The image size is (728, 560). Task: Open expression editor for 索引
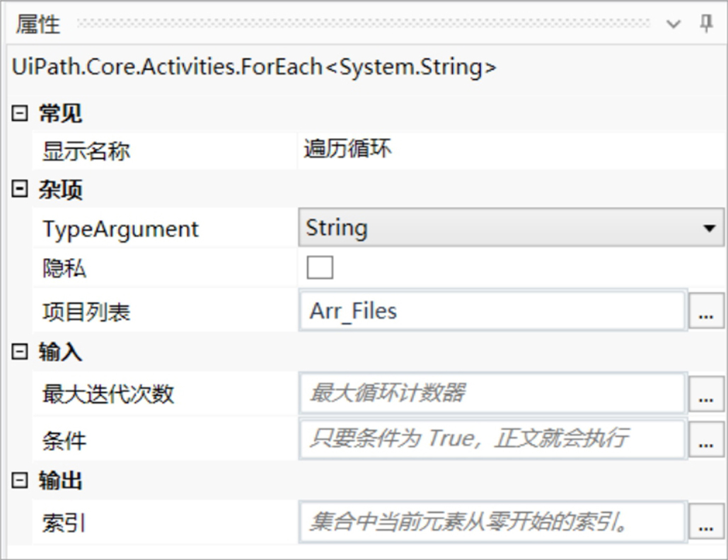[x=706, y=522]
